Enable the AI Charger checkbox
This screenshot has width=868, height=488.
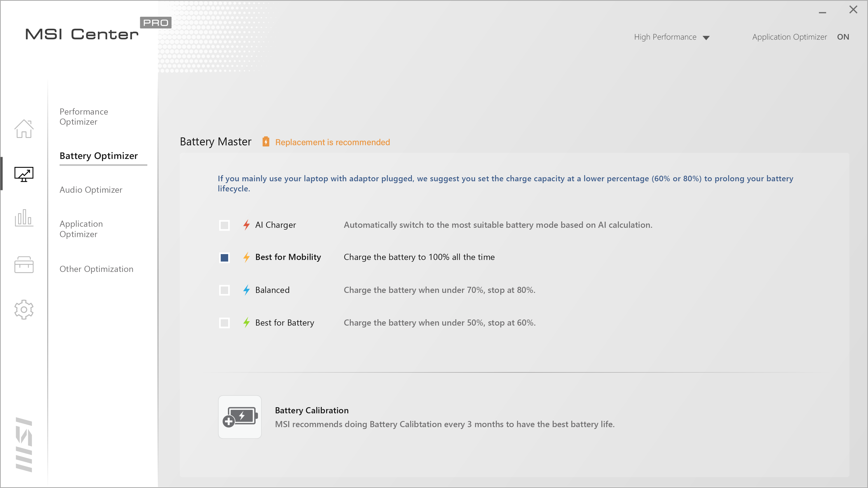[x=224, y=225]
